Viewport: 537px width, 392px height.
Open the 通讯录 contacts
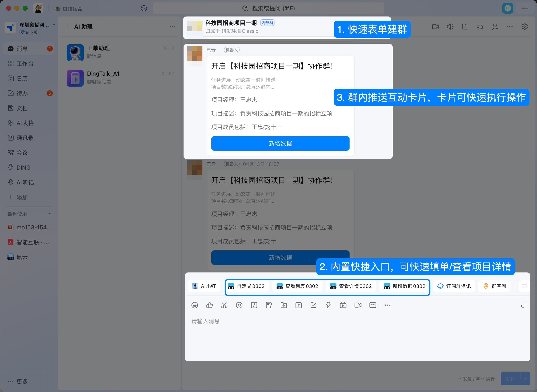pos(29,138)
